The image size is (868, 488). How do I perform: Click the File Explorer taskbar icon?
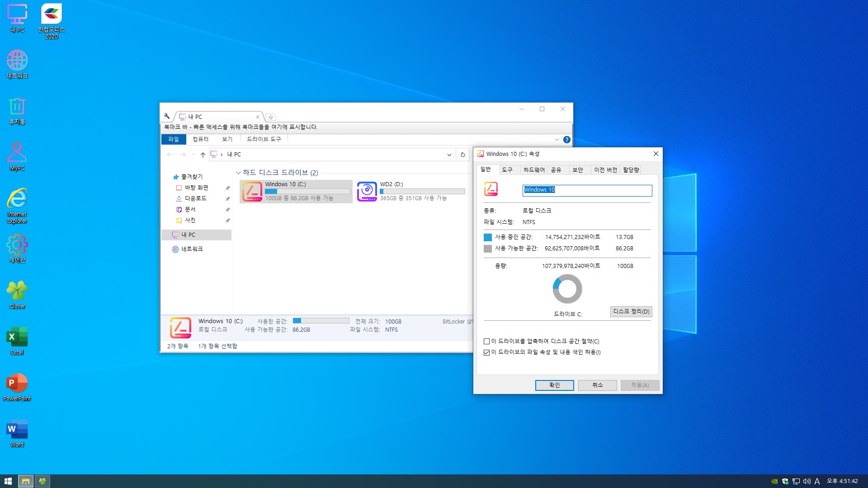(26, 481)
